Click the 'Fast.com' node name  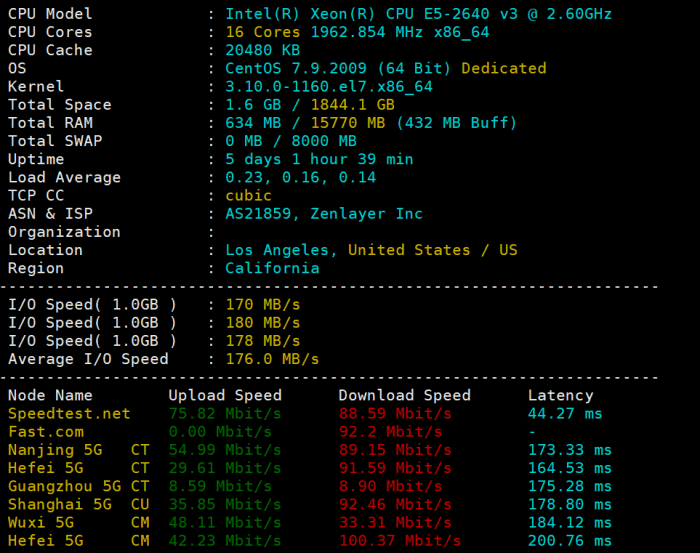[x=46, y=432]
